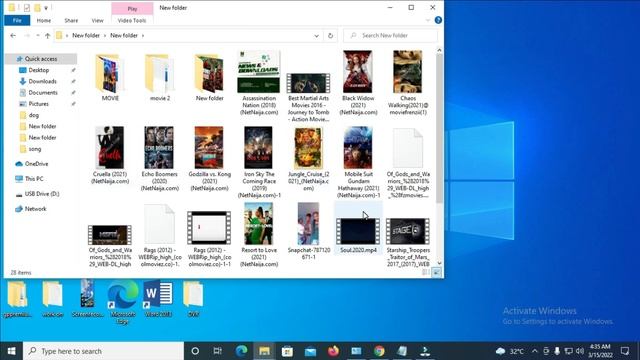Open the dog folder in sidebar

(x=34, y=115)
